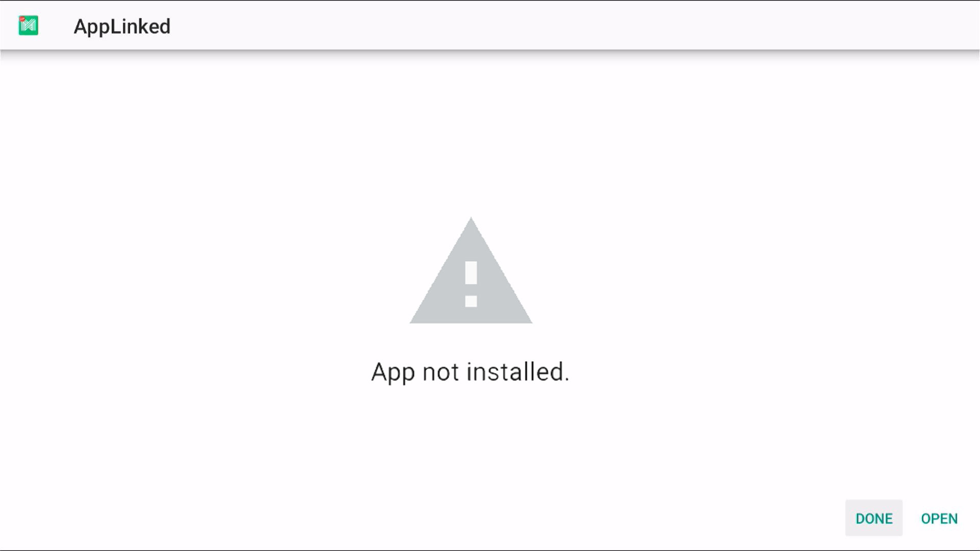Dismiss the installer by choosing DONE
The width and height of the screenshot is (980, 551).
coord(874,518)
